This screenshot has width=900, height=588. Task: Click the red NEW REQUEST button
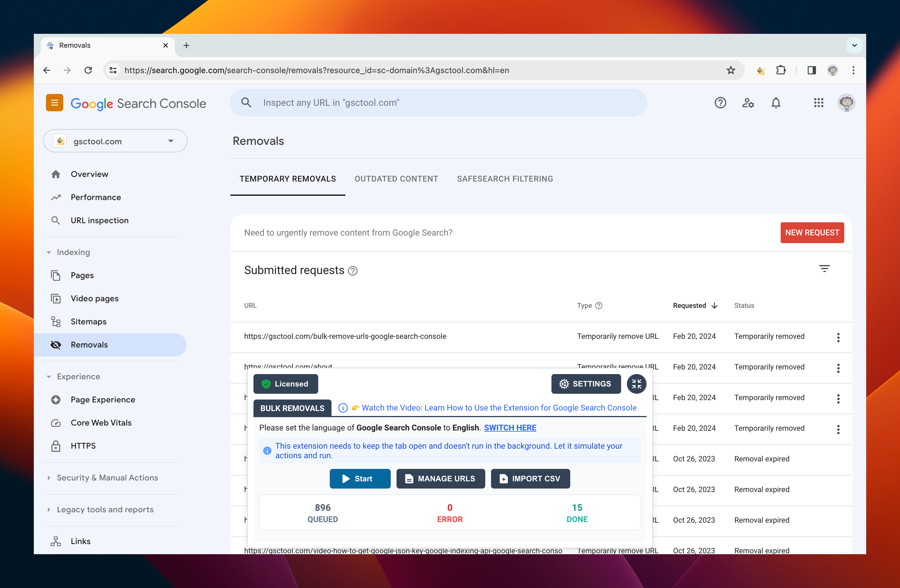(812, 232)
